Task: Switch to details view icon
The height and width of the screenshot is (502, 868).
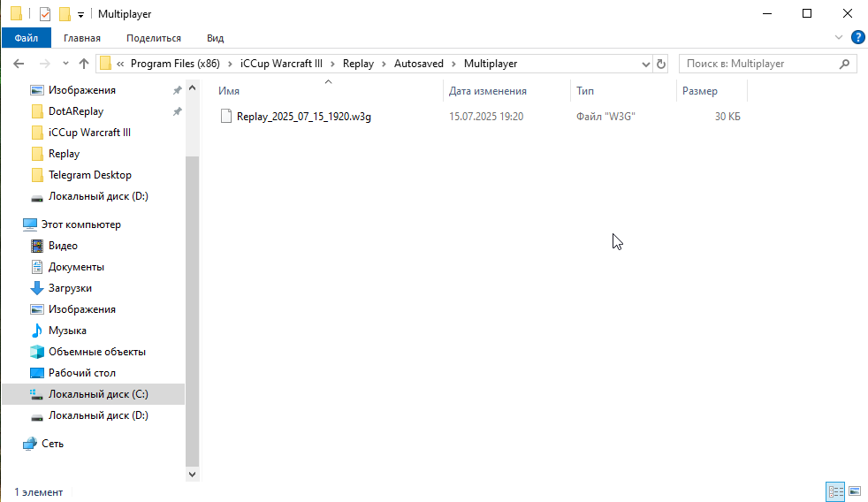Action: [x=835, y=491]
